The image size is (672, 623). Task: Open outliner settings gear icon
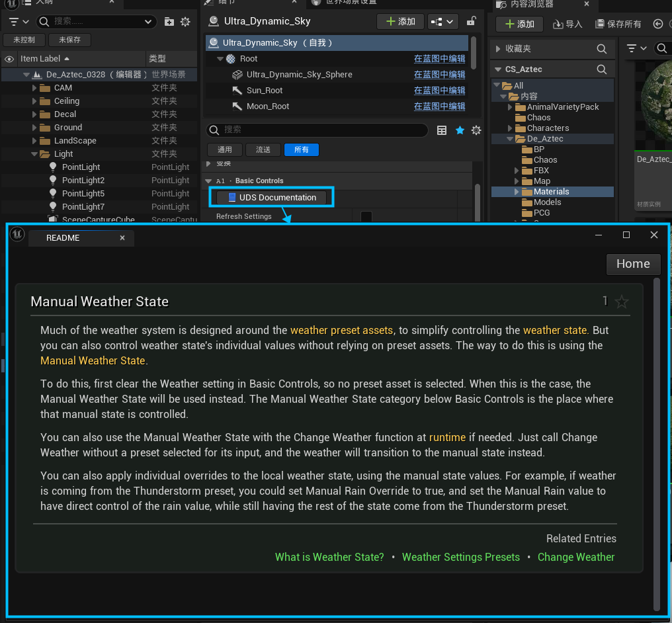point(185,21)
